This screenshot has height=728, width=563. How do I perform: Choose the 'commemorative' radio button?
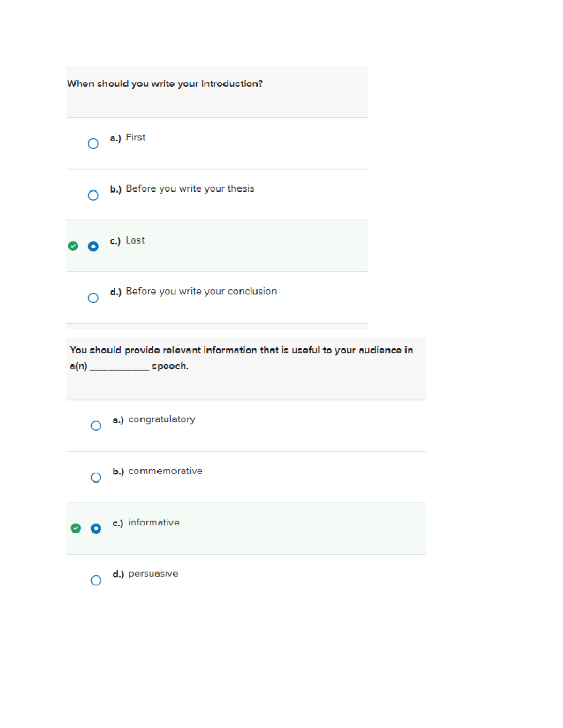(96, 477)
